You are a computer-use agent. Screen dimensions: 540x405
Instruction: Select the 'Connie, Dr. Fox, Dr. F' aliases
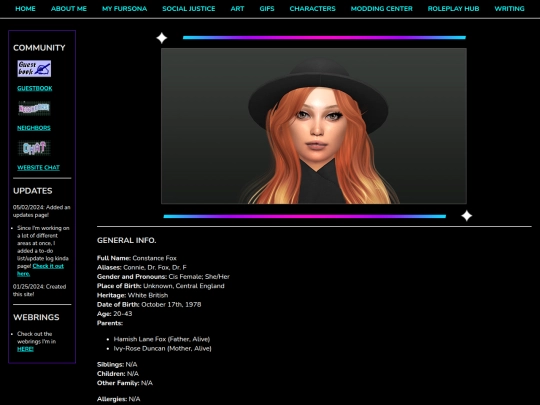(155, 268)
